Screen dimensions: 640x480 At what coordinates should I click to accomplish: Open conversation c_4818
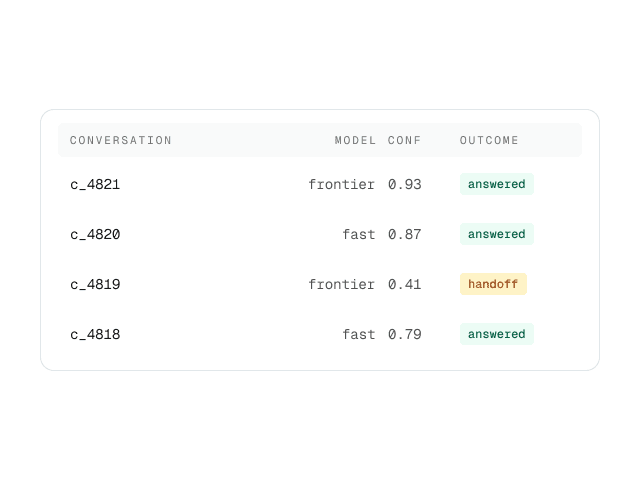(x=95, y=335)
